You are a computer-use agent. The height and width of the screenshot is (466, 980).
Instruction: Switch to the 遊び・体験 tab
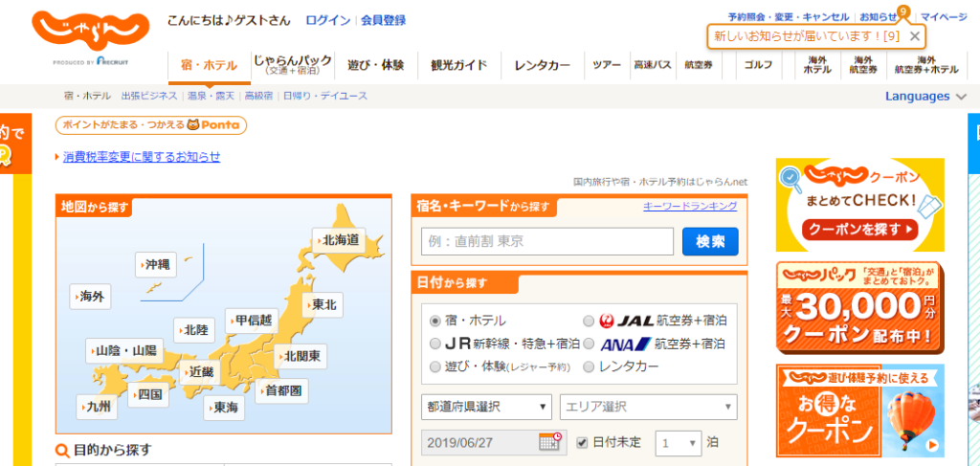point(375,66)
